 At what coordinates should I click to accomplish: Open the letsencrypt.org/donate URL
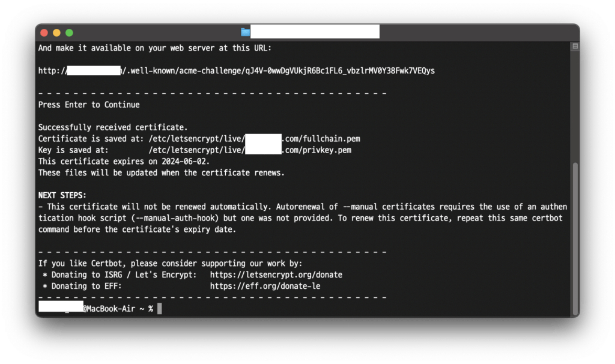(x=276, y=275)
